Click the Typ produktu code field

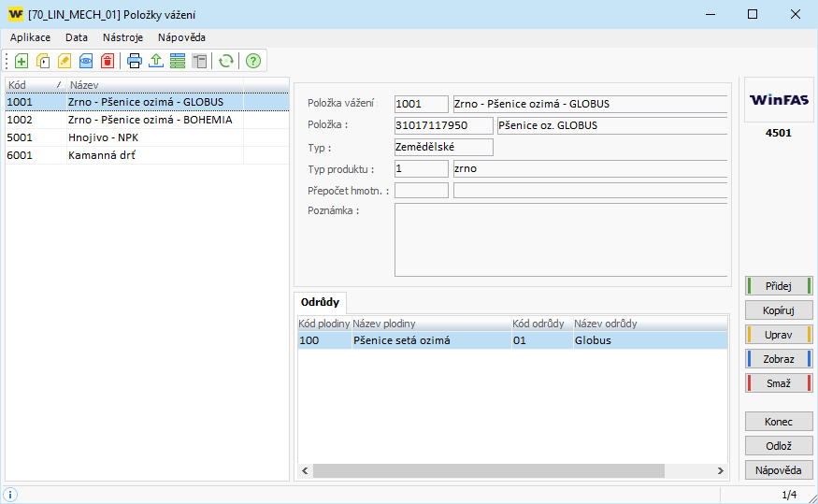click(421, 168)
